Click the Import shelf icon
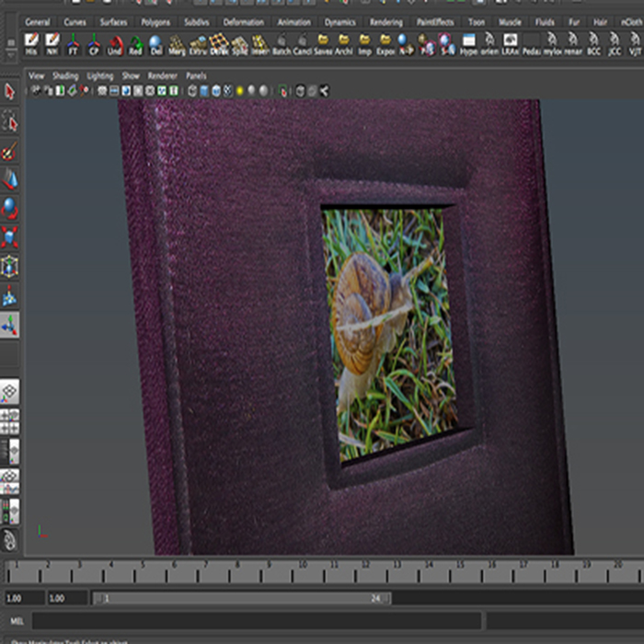The width and height of the screenshot is (644, 644). [x=364, y=44]
